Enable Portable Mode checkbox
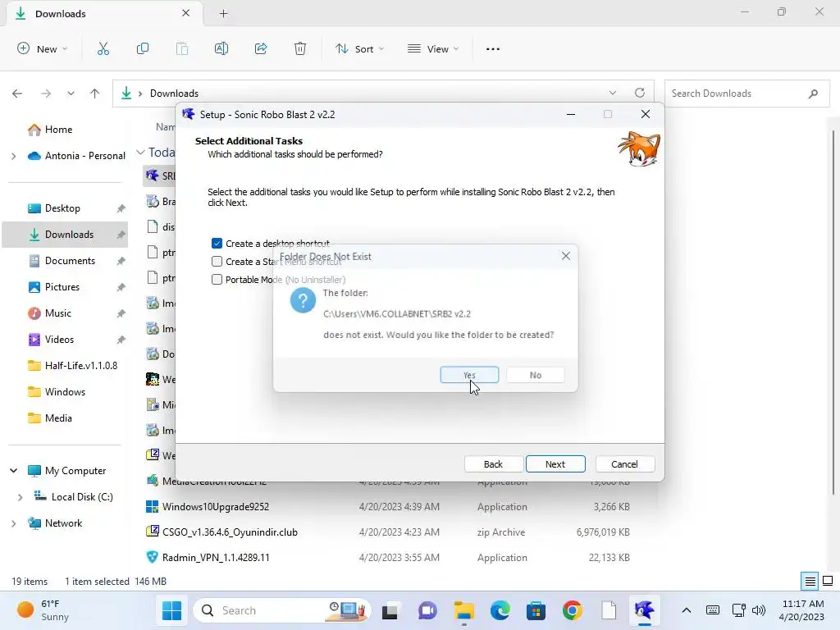The width and height of the screenshot is (840, 630). [217, 279]
